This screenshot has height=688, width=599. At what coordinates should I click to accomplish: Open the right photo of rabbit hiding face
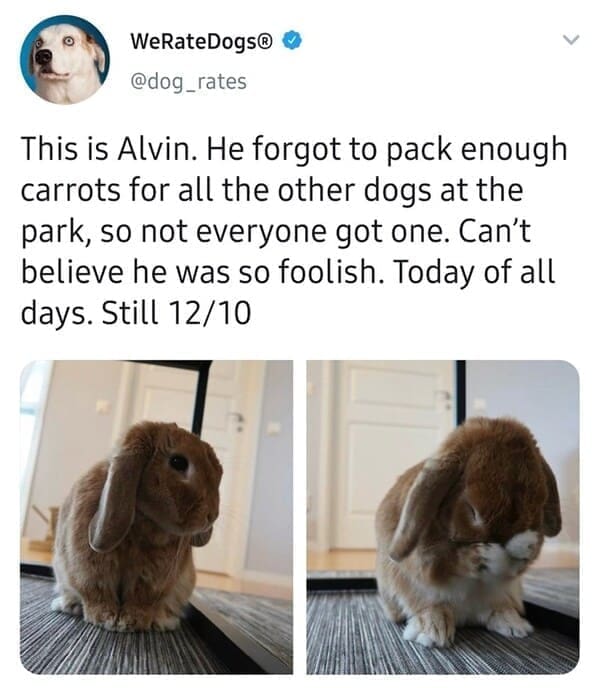tap(443, 517)
